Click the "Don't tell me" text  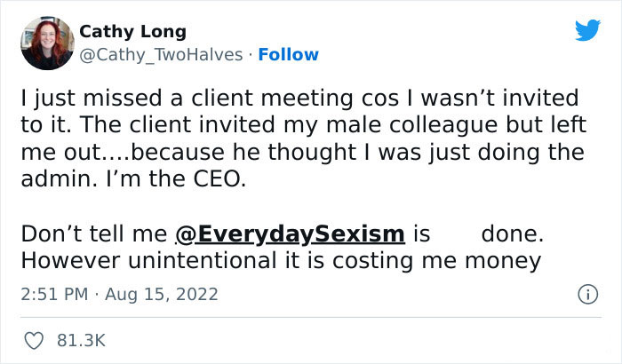[94, 234]
